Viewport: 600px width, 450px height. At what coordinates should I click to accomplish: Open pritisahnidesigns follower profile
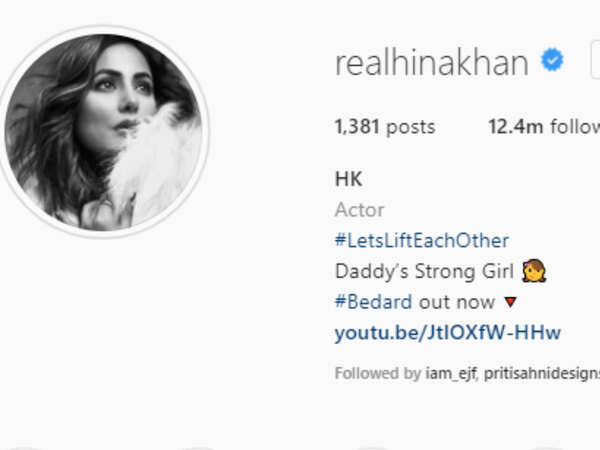point(542,373)
